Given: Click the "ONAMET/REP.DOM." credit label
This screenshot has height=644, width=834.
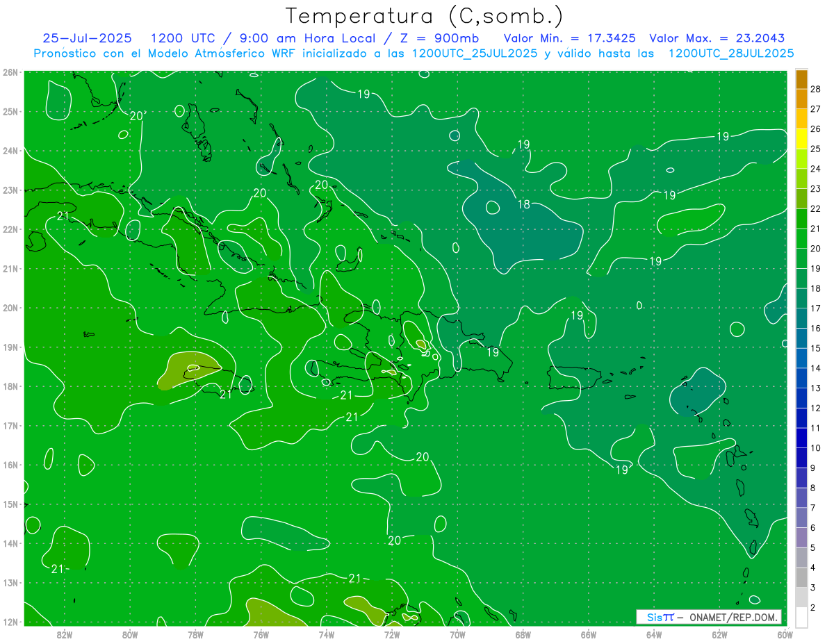Looking at the screenshot, I should 733,617.
